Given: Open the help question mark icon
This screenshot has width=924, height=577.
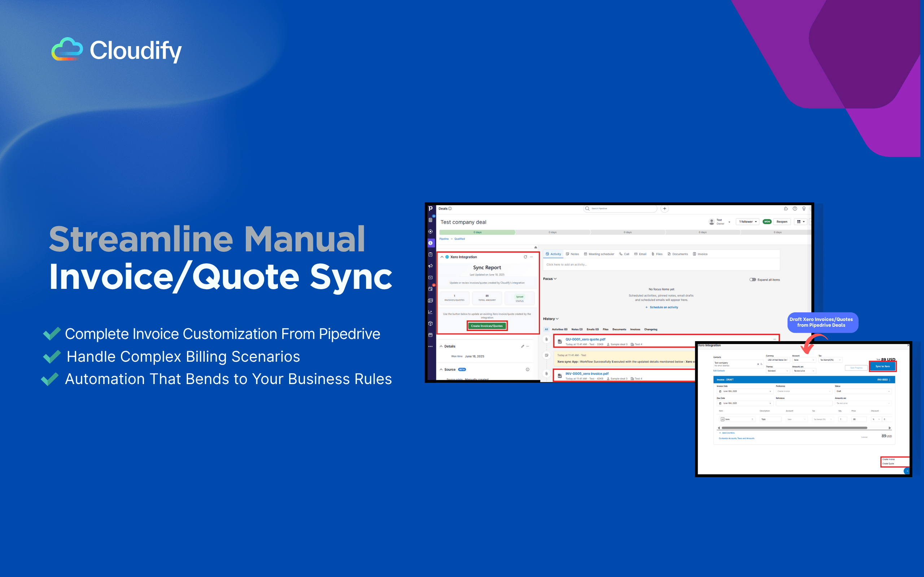Looking at the screenshot, I should tap(795, 209).
